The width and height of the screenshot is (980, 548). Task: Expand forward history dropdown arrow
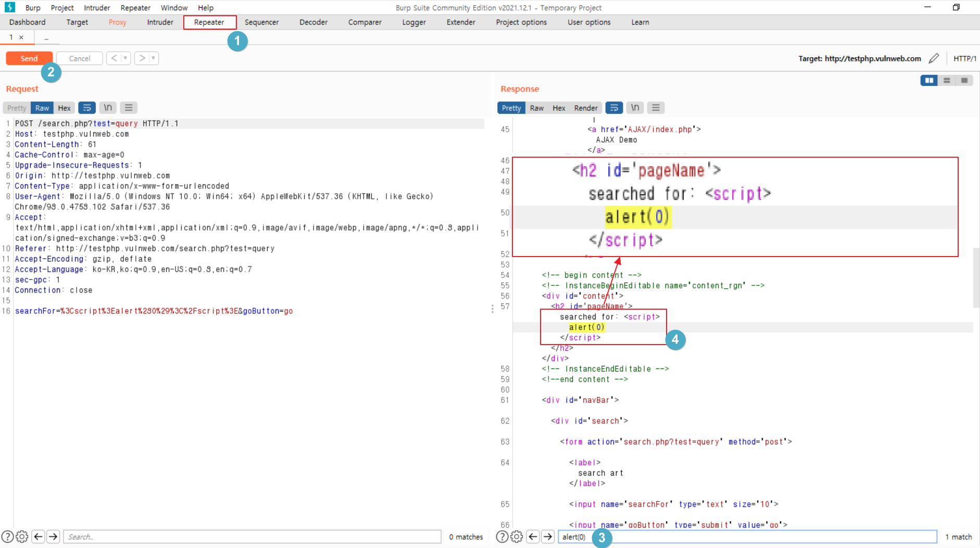click(154, 58)
